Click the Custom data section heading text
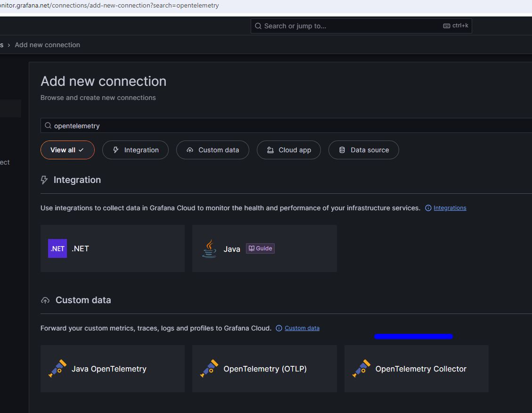This screenshot has height=413, width=532. click(83, 300)
